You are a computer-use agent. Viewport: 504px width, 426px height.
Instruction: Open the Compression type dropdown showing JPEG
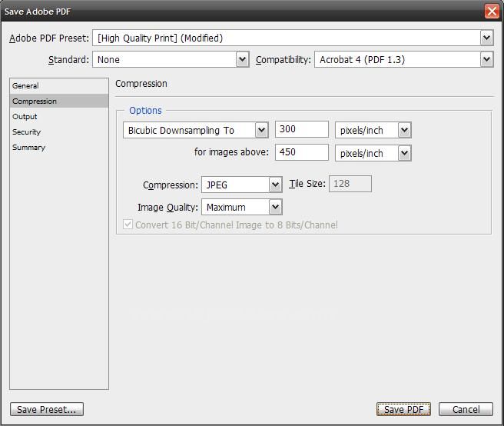(242, 185)
